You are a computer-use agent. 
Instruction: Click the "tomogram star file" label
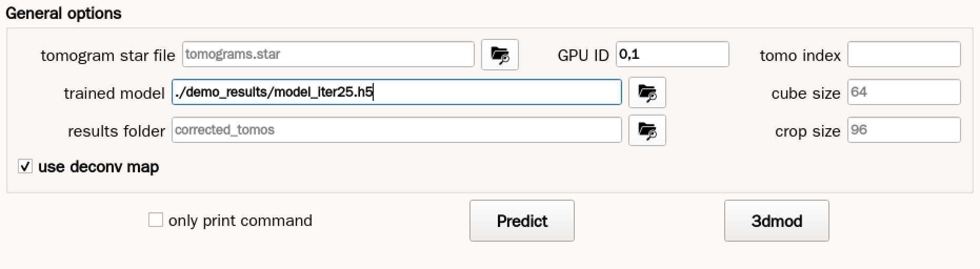coord(108,55)
